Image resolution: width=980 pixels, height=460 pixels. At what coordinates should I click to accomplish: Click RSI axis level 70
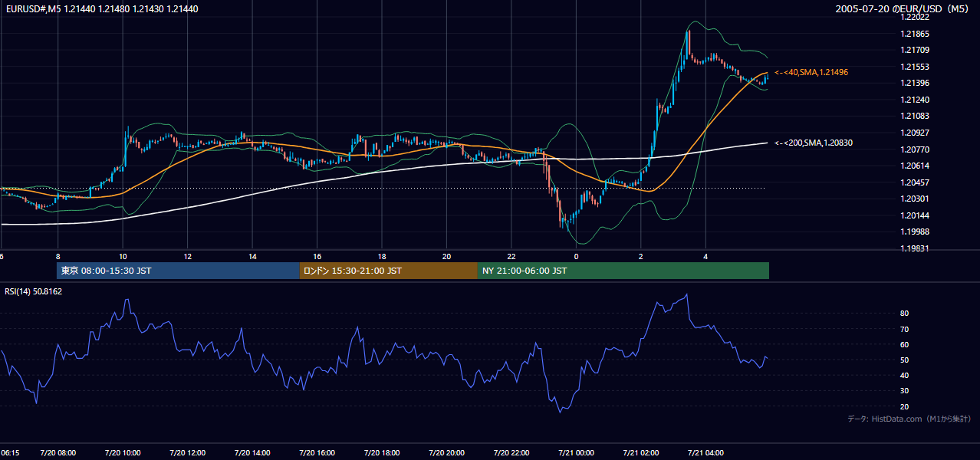coord(905,329)
